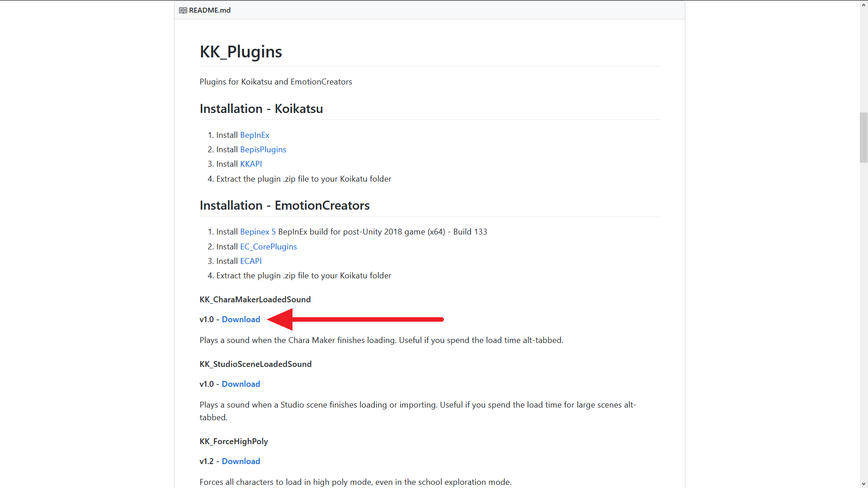
Task: Download KK_CharaMakerLoadedSound v1.0
Action: coord(241,319)
